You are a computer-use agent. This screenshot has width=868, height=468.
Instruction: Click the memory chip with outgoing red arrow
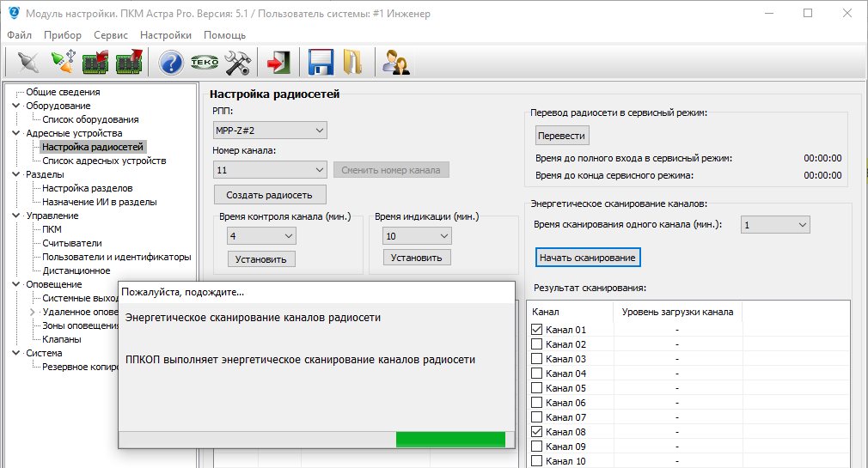(x=128, y=63)
